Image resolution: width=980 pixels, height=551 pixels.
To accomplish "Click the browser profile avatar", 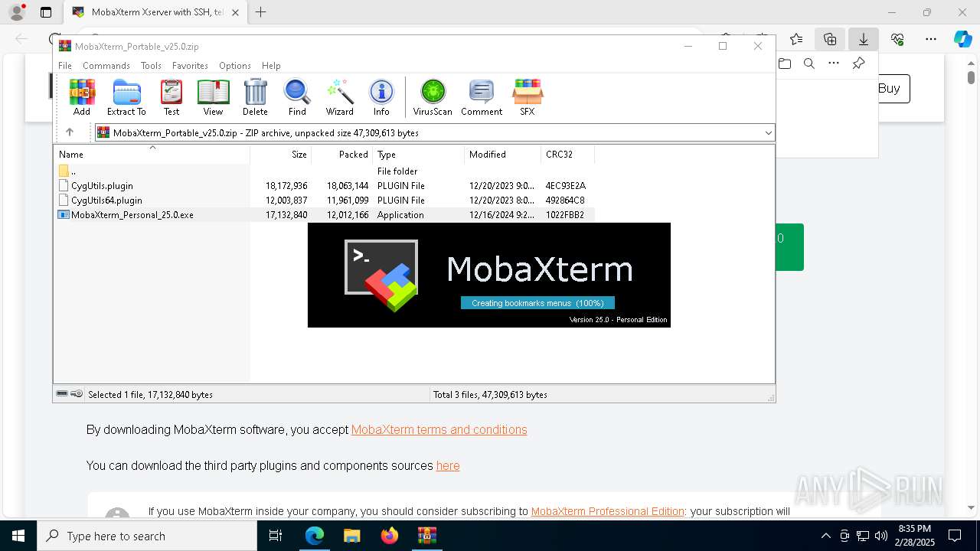I will point(17,12).
